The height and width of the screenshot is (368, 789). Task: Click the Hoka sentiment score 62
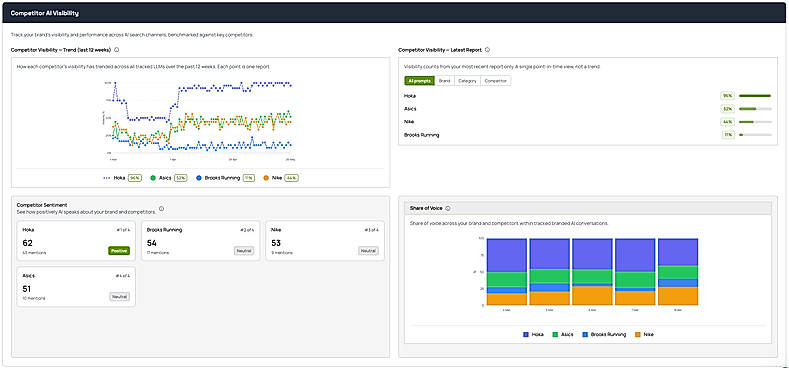pos(27,243)
